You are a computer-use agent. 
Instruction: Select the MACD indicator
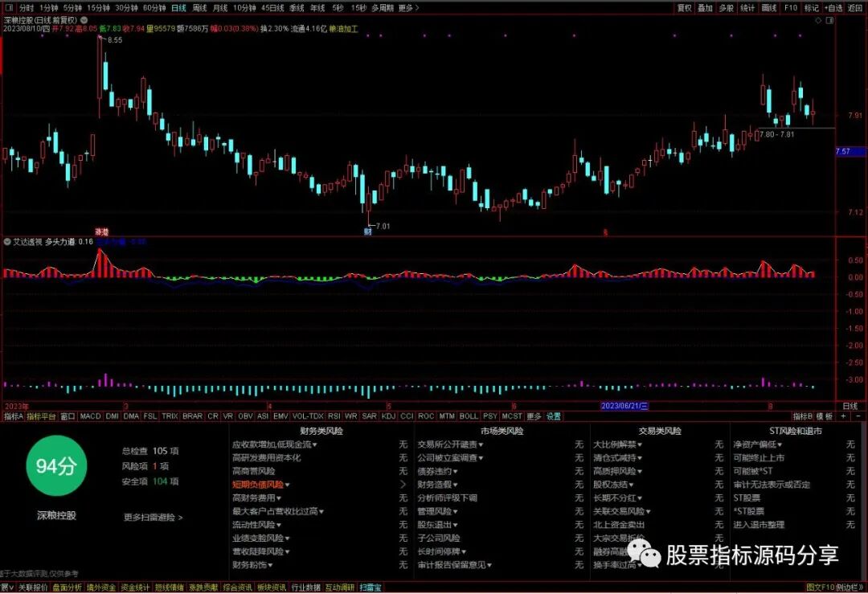point(90,416)
